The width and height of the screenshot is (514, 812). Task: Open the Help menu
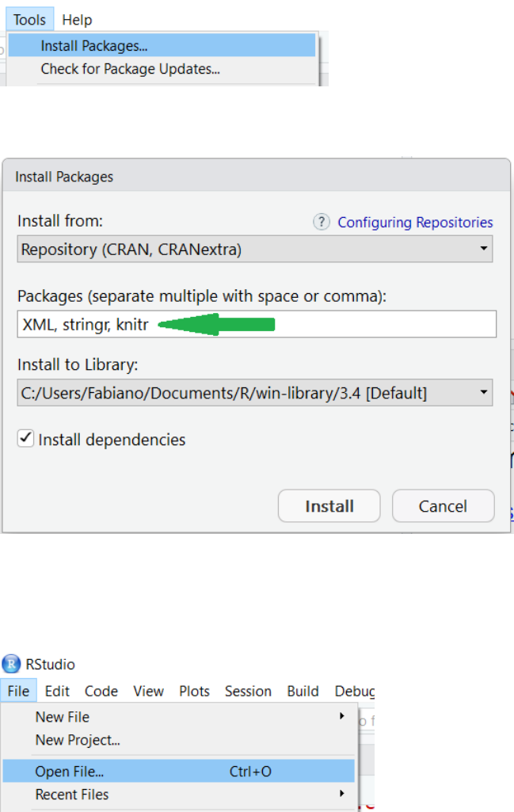pos(77,20)
